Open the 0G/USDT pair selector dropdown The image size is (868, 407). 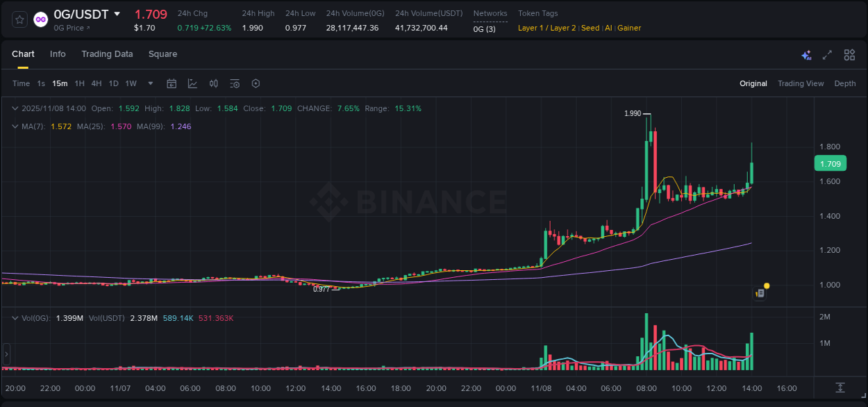click(117, 14)
